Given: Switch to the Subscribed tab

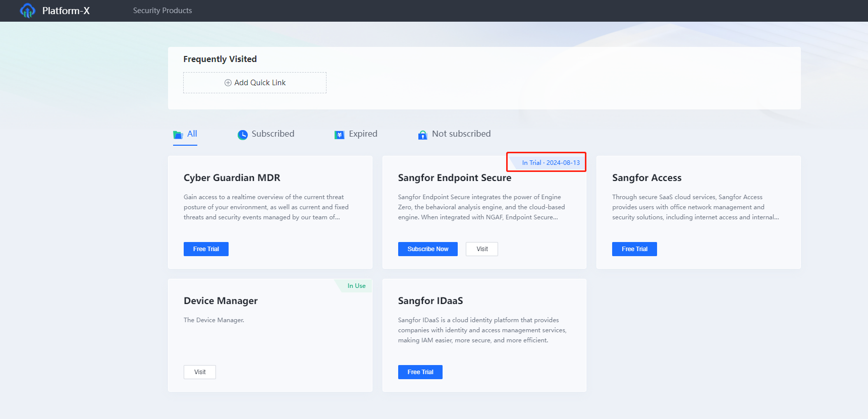Looking at the screenshot, I should (266, 134).
